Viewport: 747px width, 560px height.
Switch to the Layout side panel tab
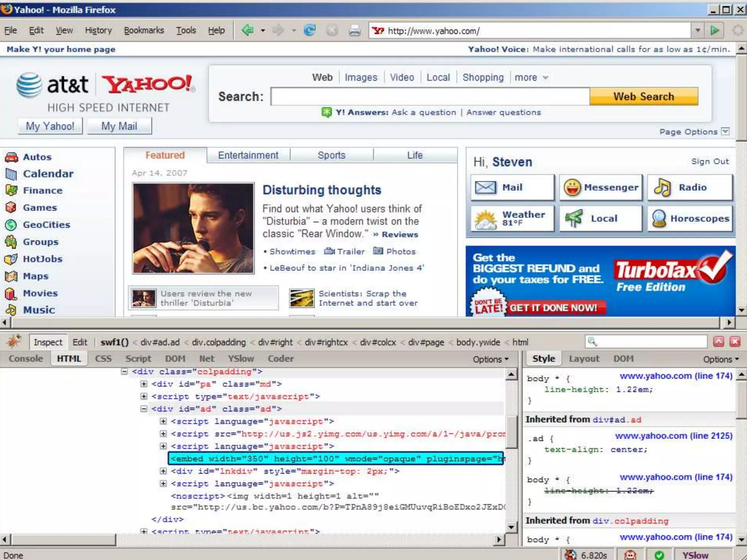(584, 359)
